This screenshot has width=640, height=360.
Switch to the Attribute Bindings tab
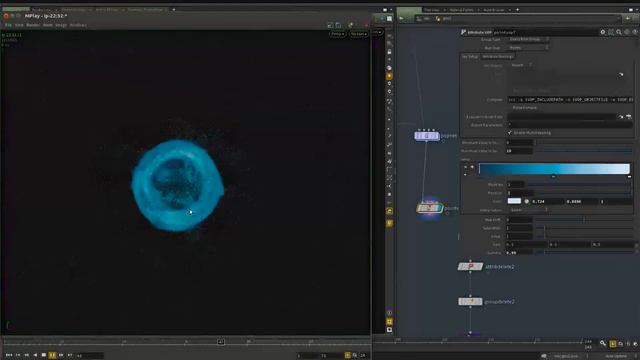(498, 57)
